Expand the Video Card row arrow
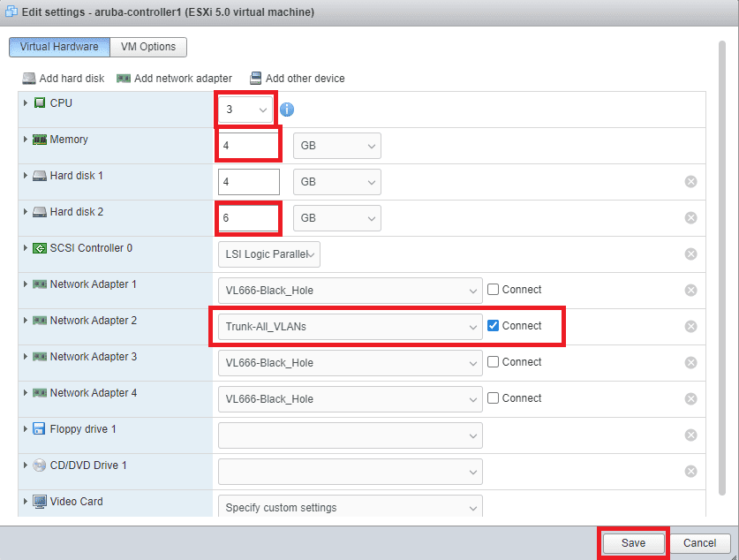 26,502
